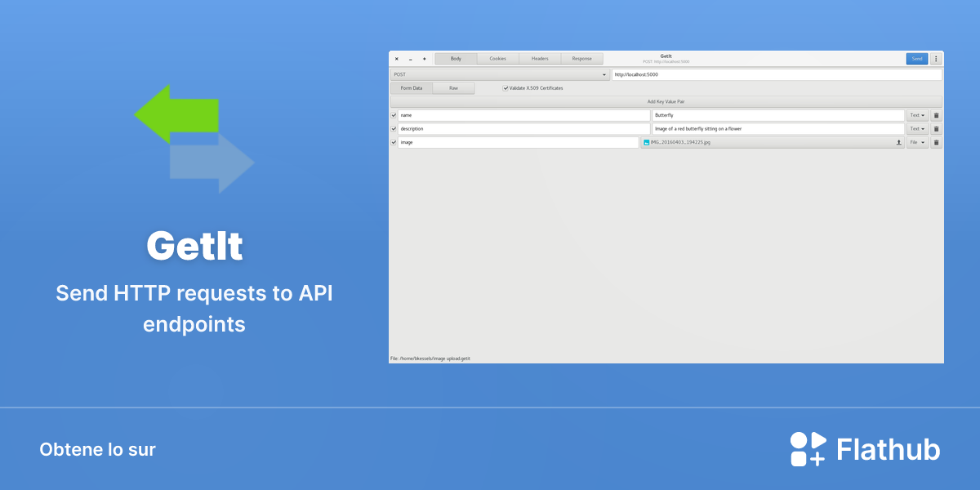The width and height of the screenshot is (980, 490).
Task: Click the Obtene lo sur text
Action: pyautogui.click(x=97, y=449)
